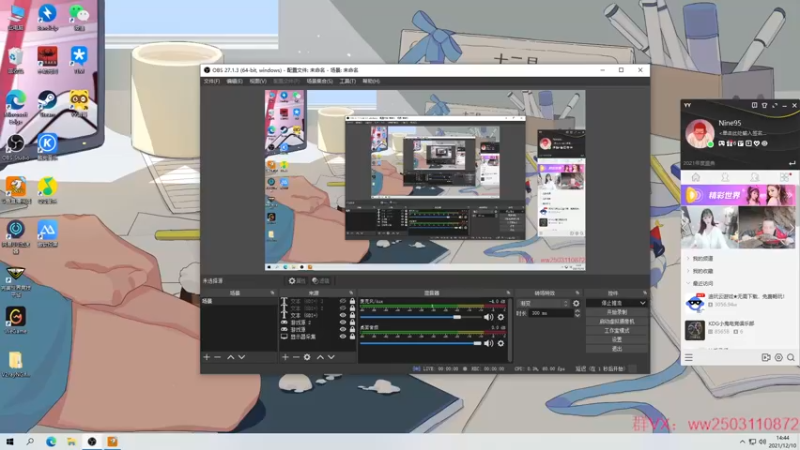800x450 pixels.
Task: Open the WeChat desktop shortcut
Action: (79, 17)
